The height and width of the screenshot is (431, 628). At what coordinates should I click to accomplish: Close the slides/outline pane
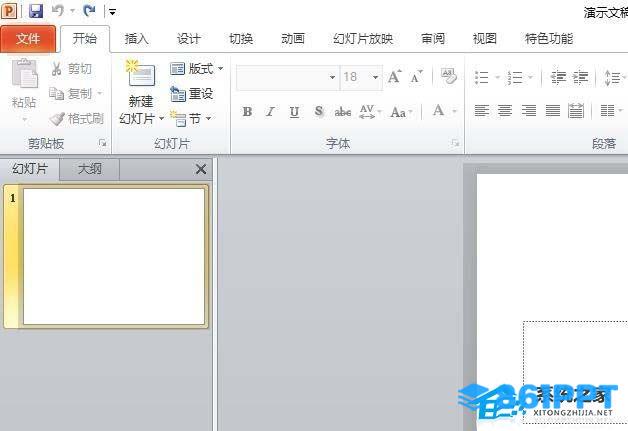coord(201,169)
